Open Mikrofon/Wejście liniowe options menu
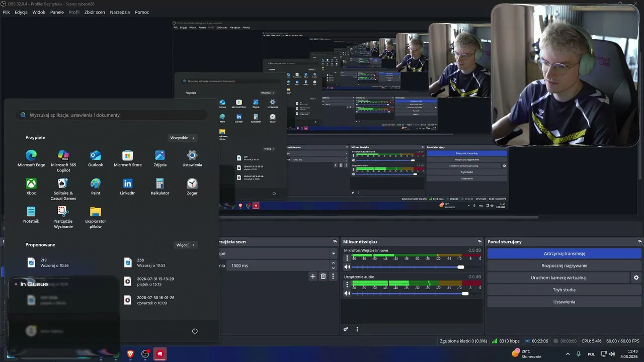 (x=347, y=258)
